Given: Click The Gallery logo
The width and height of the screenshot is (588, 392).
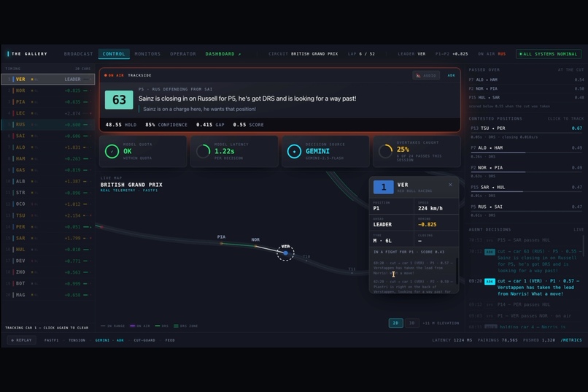Looking at the screenshot, I should (x=28, y=54).
